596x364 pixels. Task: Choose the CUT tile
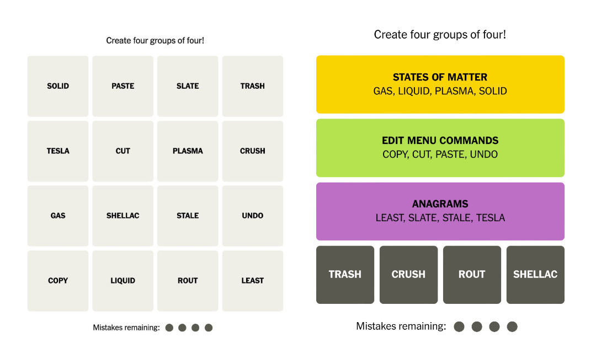tap(123, 151)
